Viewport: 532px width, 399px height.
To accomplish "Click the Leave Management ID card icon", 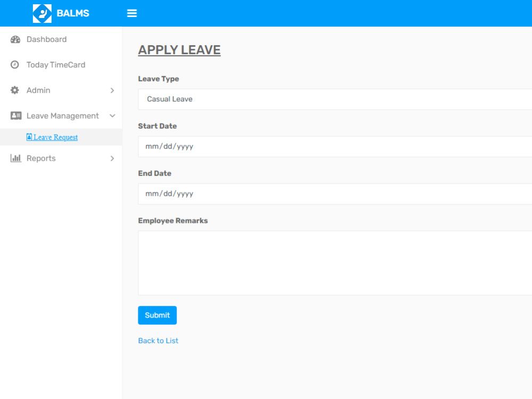I will pos(16,115).
